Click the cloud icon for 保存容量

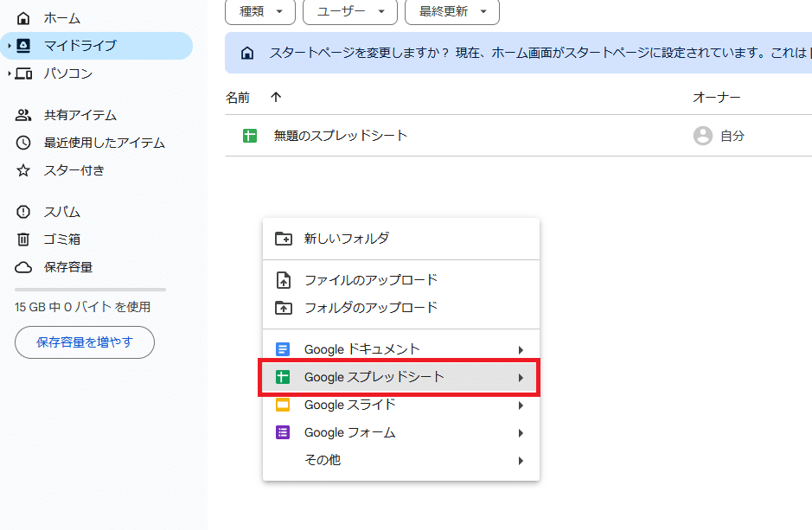click(23, 267)
